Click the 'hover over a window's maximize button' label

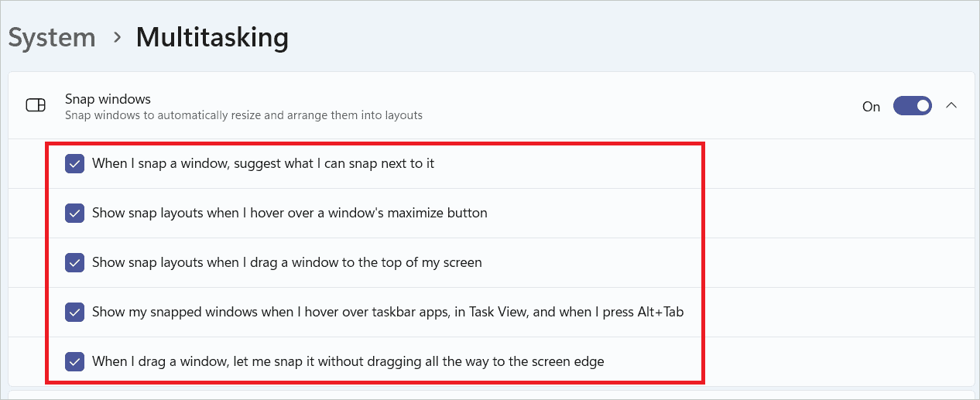point(290,213)
